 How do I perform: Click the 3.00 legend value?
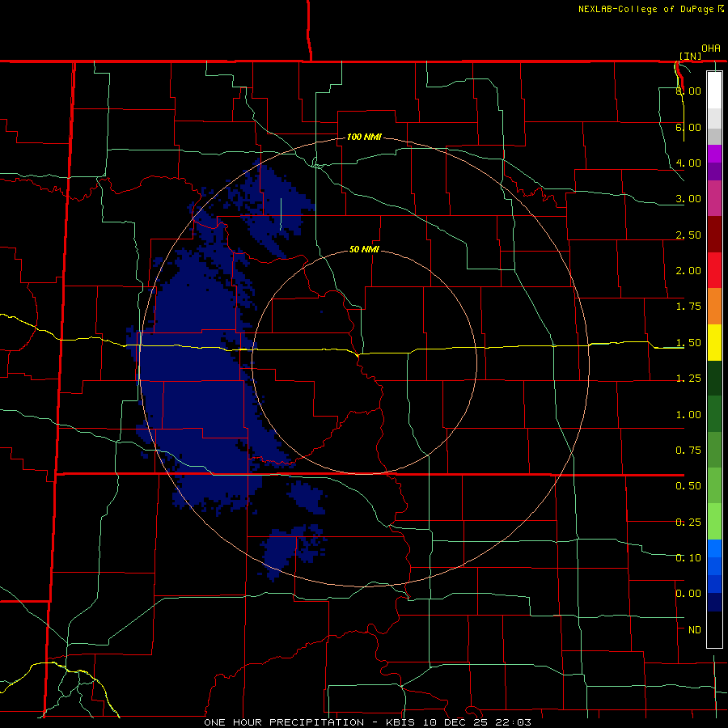tap(688, 199)
